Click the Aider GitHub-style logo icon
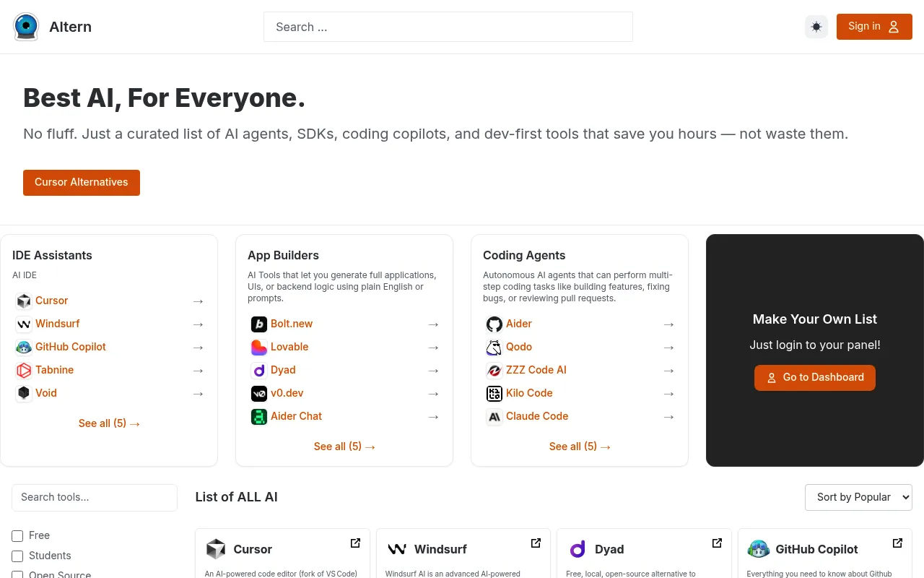The image size is (924, 578). [x=494, y=324]
